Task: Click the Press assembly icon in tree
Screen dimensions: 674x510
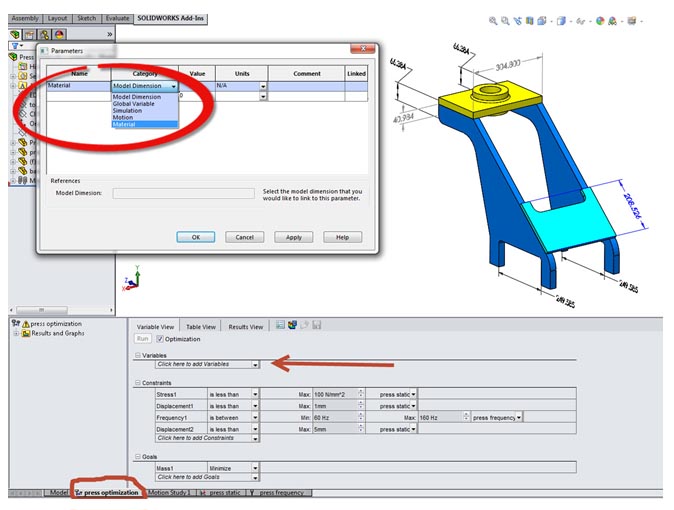Action: (13, 57)
